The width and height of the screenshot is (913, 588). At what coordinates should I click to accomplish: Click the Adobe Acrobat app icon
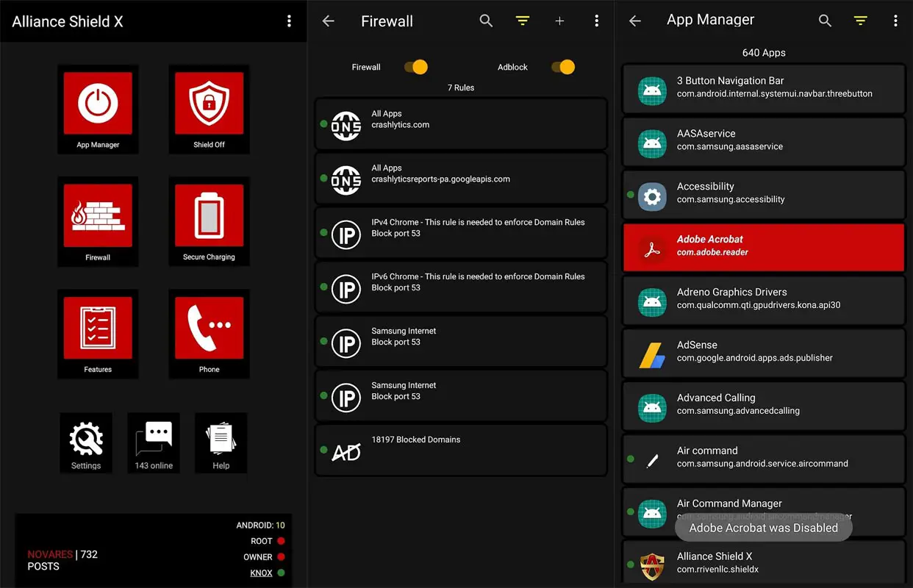tap(652, 250)
